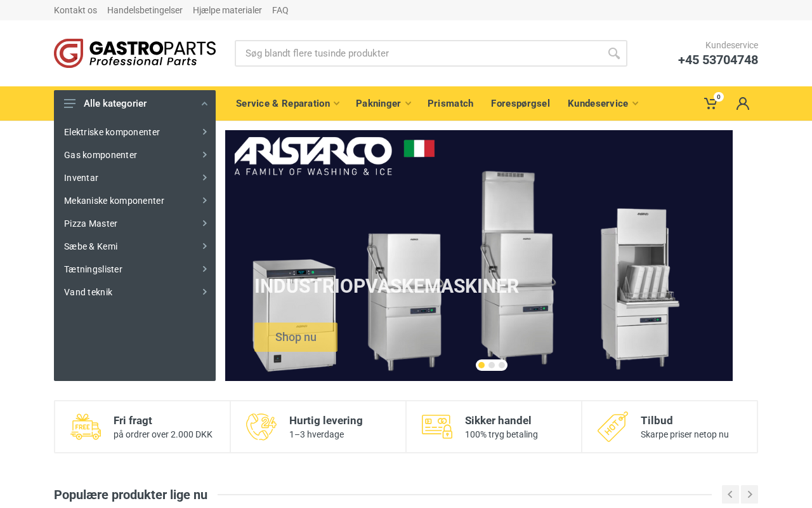812x508 pixels.
Task: Expand Gas komponenter submenu arrow
Action: pos(205,154)
